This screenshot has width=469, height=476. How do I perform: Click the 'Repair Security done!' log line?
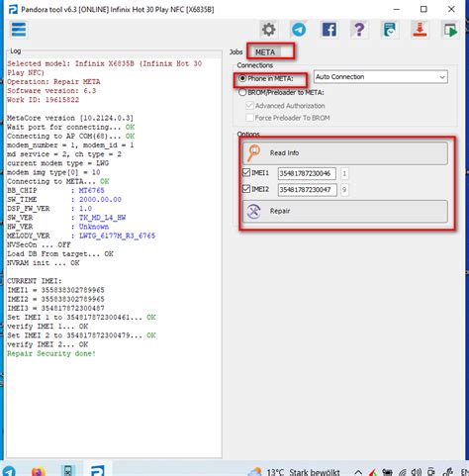coord(51,353)
